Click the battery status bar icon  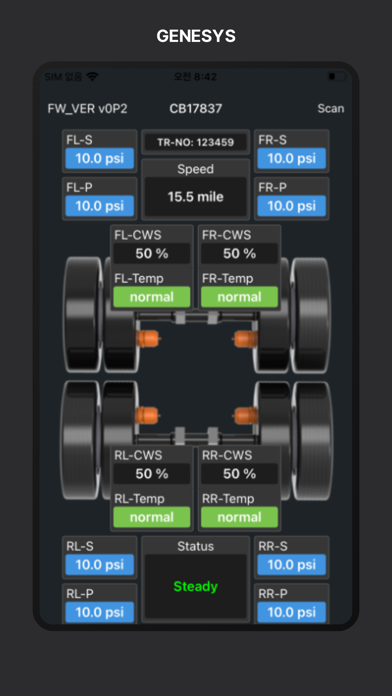[x=337, y=77]
